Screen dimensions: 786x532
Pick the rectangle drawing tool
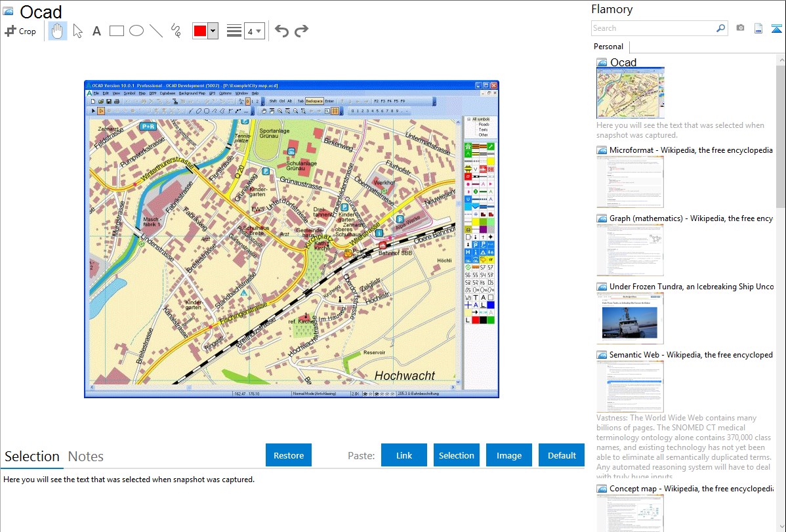pyautogui.click(x=116, y=31)
